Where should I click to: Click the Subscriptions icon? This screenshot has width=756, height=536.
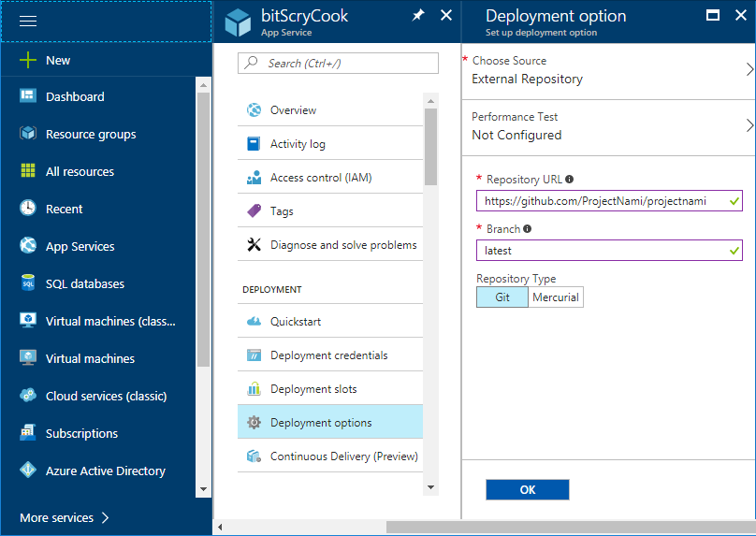tap(28, 432)
